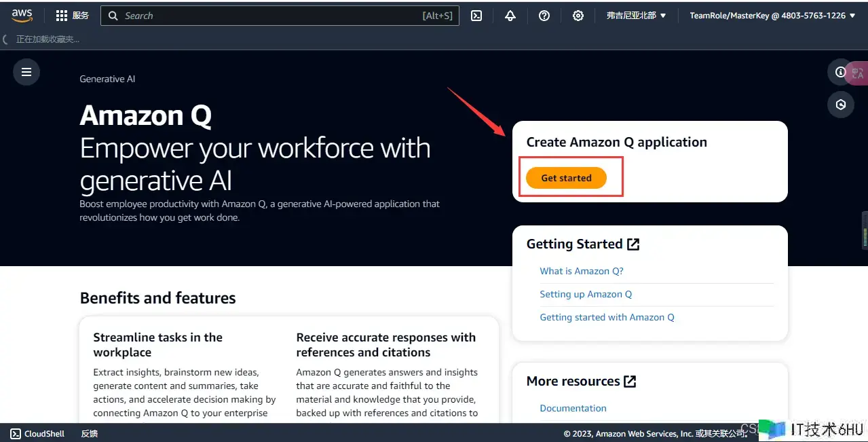Click the Benefits and features heading
The height and width of the screenshot is (442, 868).
point(157,298)
